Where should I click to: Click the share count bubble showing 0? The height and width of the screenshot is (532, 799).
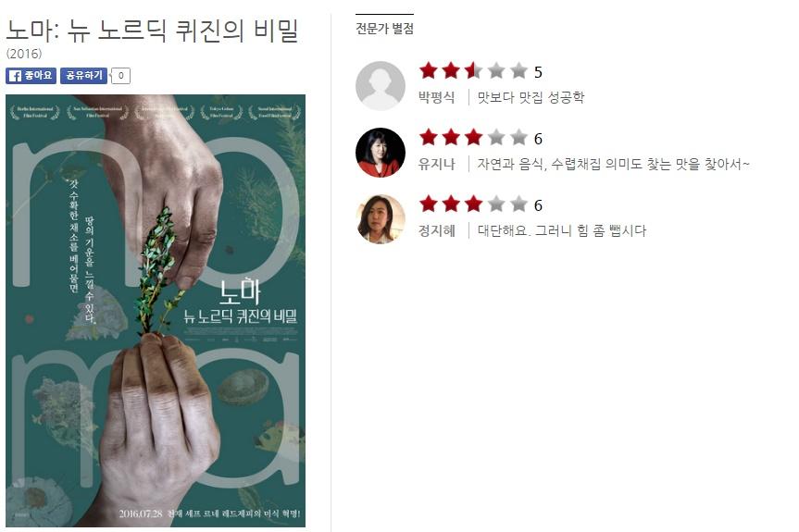point(120,75)
